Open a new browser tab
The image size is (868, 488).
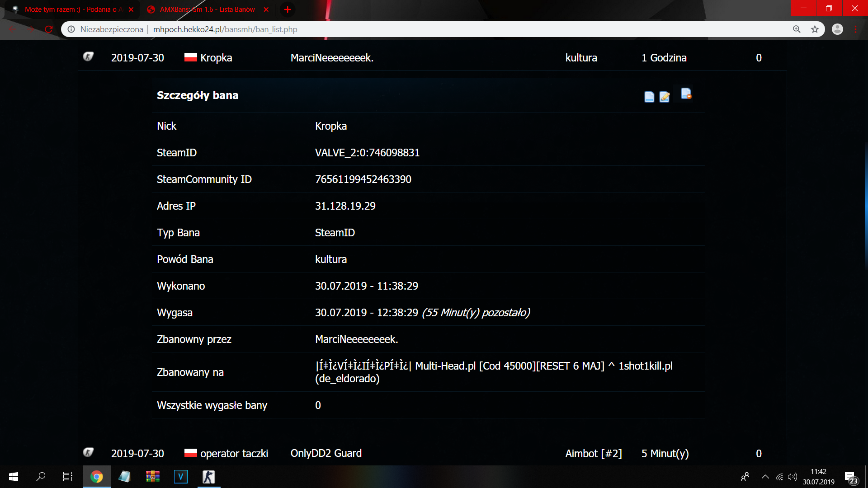288,9
